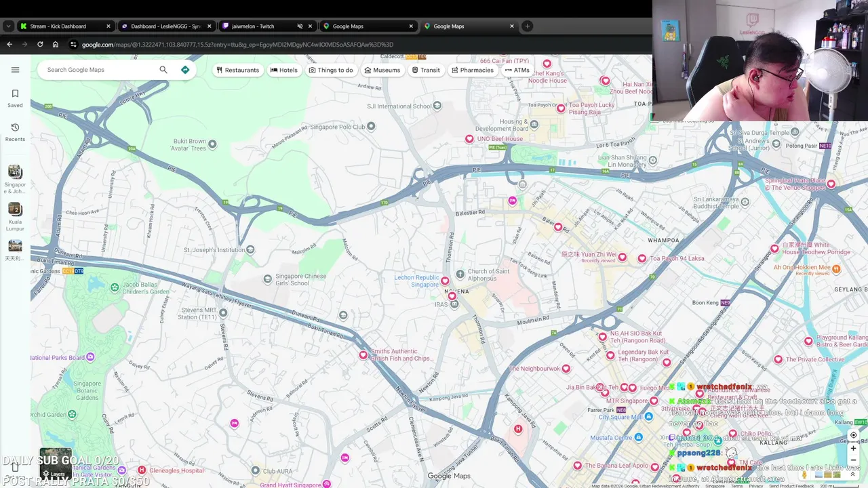Open Smiths Authentic British Fish and Chips pin
The height and width of the screenshot is (488, 868).
pos(363,354)
